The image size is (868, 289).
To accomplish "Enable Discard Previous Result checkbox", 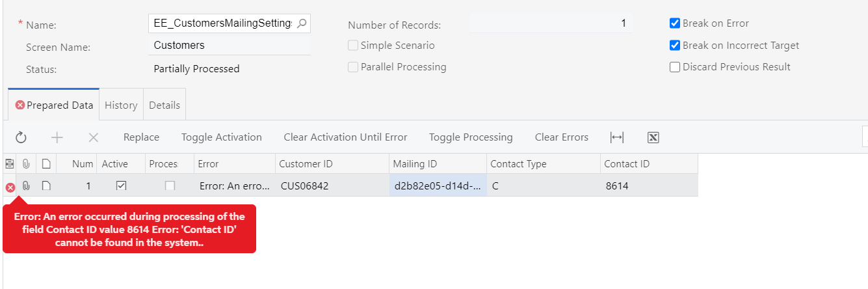I will 675,67.
